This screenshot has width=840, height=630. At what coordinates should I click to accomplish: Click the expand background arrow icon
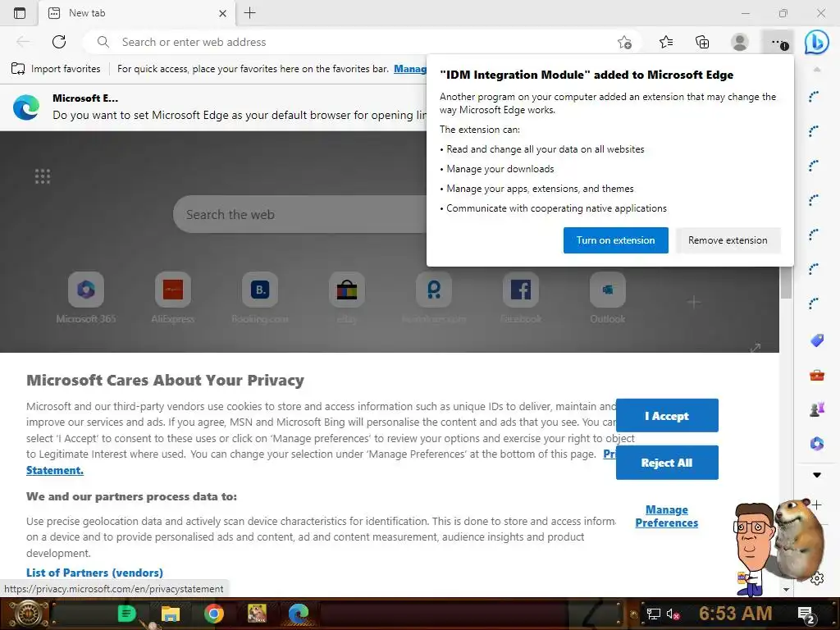click(756, 348)
